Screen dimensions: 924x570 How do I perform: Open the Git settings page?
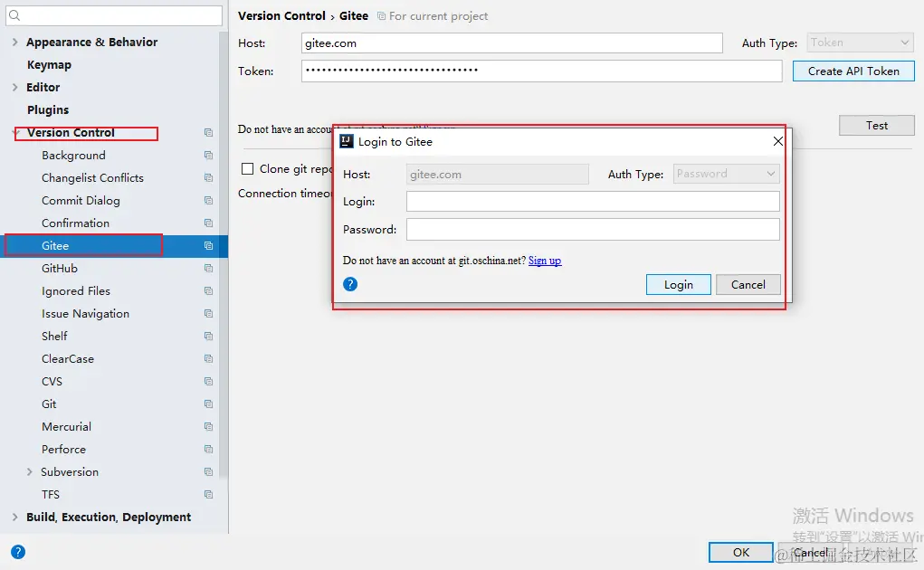point(49,404)
